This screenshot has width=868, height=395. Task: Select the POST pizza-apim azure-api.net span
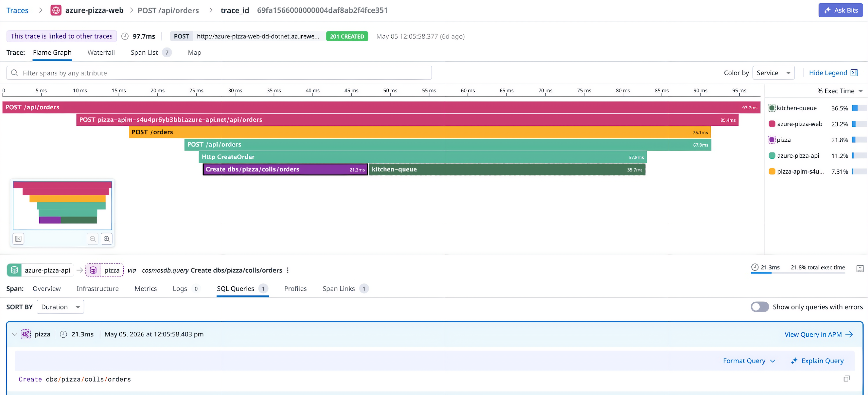coord(407,120)
